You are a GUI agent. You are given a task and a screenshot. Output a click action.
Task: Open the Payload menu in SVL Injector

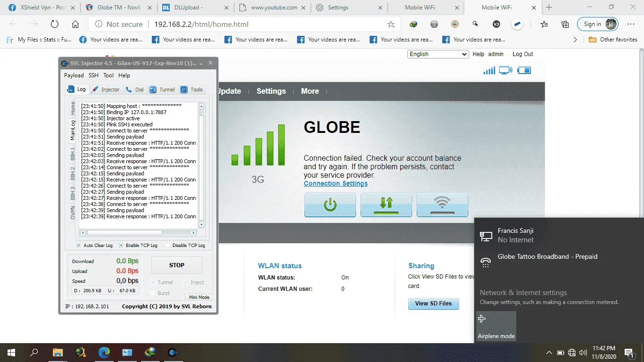click(x=74, y=75)
